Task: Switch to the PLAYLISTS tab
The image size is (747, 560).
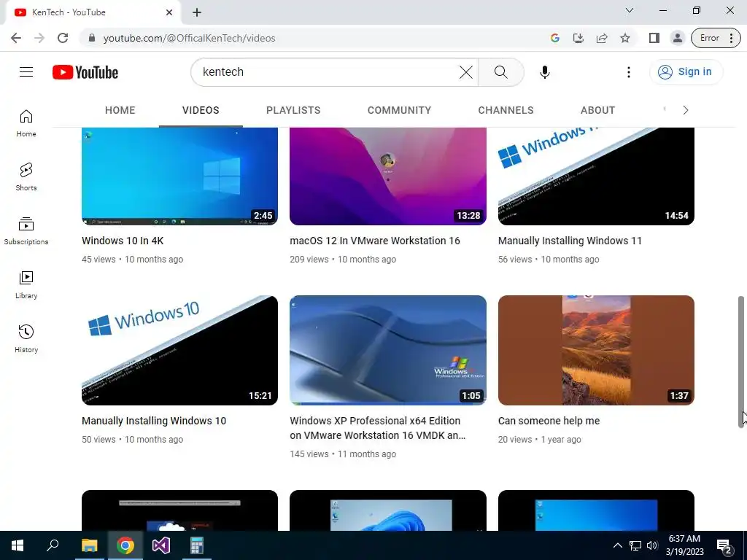Action: tap(293, 110)
